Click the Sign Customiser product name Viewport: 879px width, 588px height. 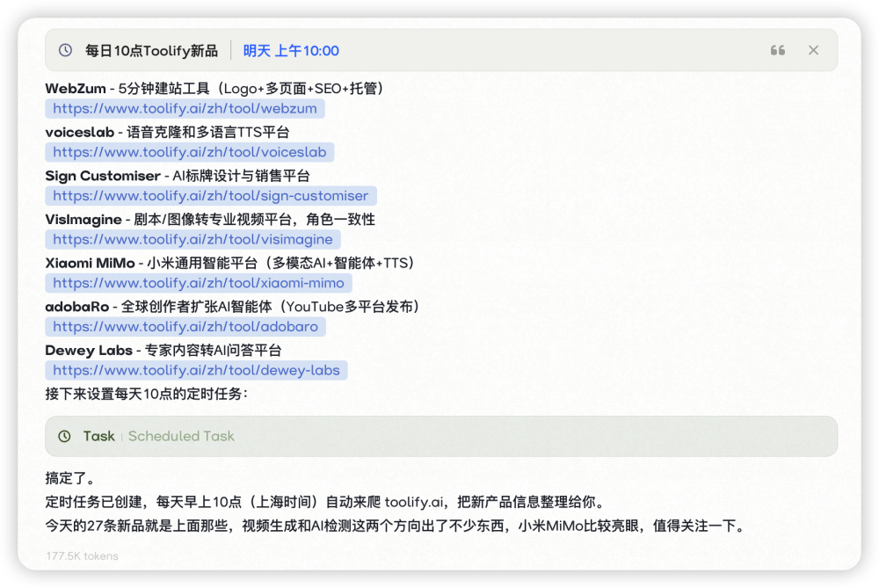click(x=103, y=176)
